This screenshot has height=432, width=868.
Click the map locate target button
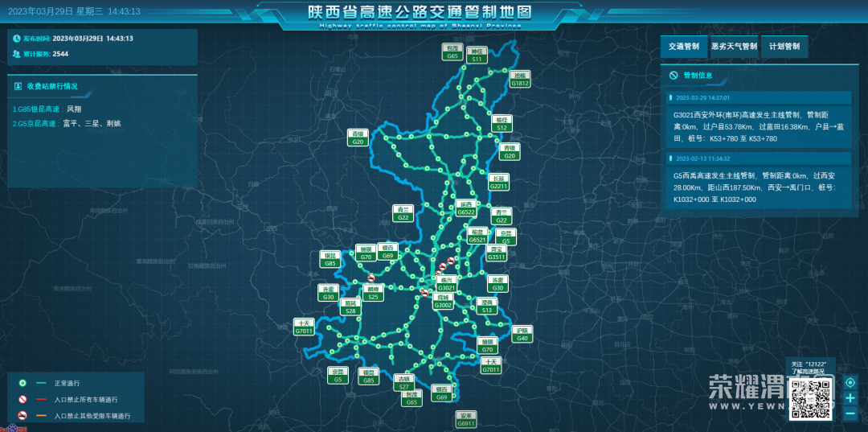click(x=850, y=382)
